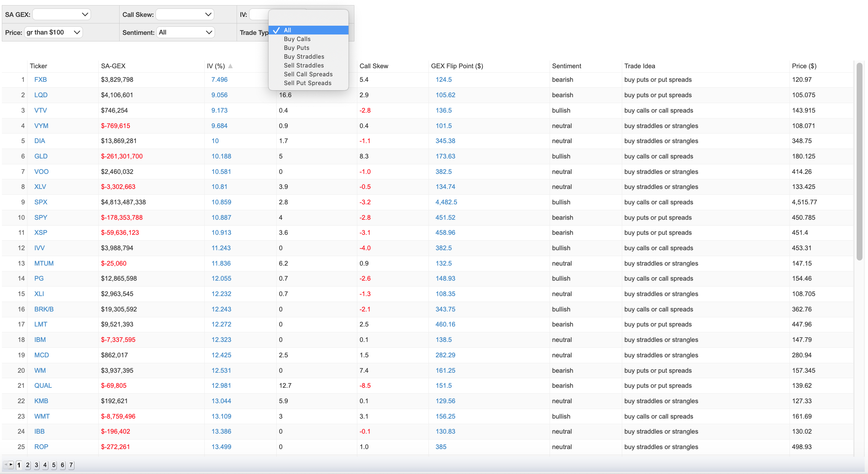The height and width of the screenshot is (474, 868).
Task: Go to page 5 of results
Action: 54,465
